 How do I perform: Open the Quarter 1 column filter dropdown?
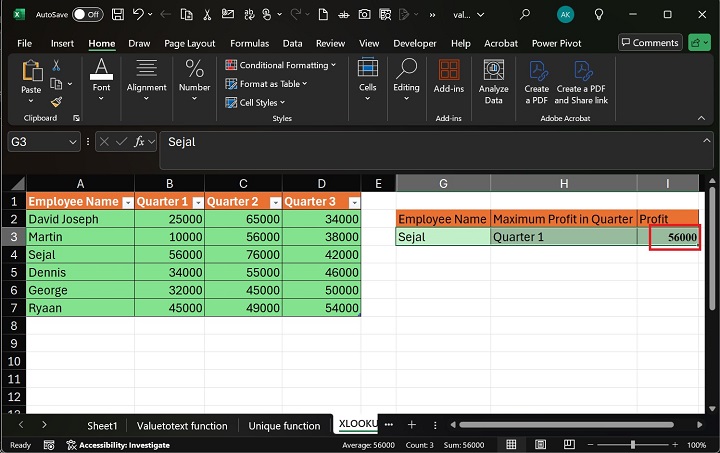coord(197,202)
